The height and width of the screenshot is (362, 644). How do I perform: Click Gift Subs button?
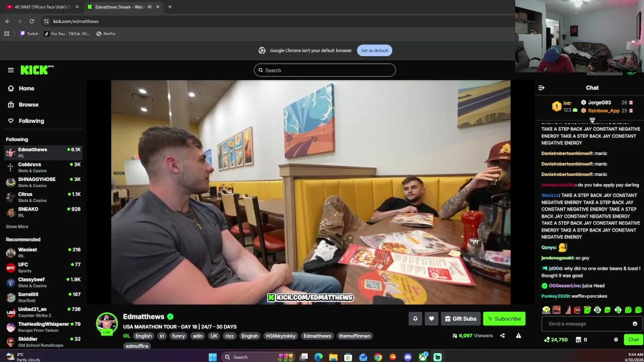(x=460, y=319)
